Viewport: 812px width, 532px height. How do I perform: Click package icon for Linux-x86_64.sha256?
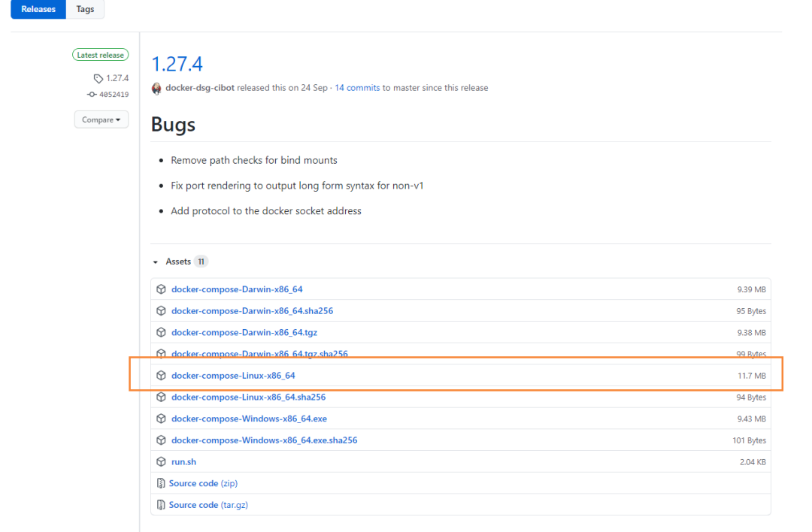[x=161, y=397]
